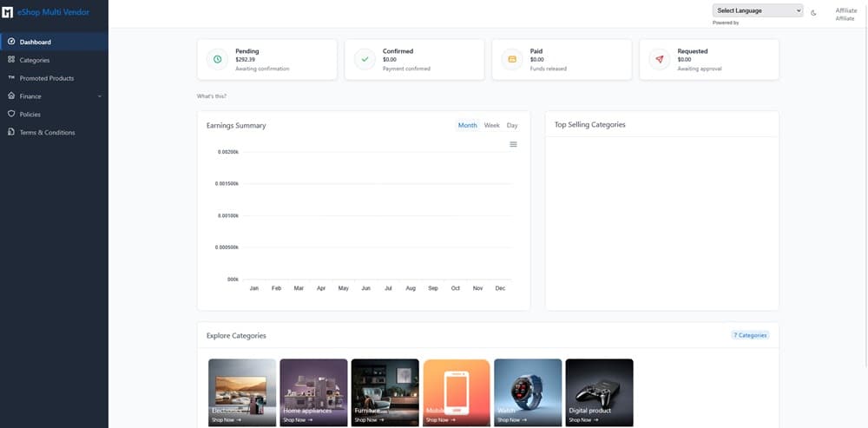
Task: Click the Policies shield icon
Action: coord(10,114)
